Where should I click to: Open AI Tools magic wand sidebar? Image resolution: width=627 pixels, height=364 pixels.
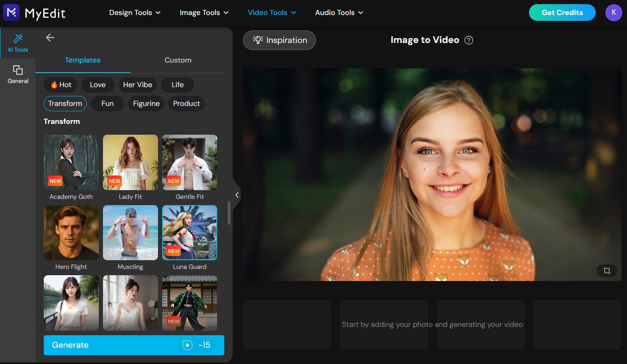point(18,43)
